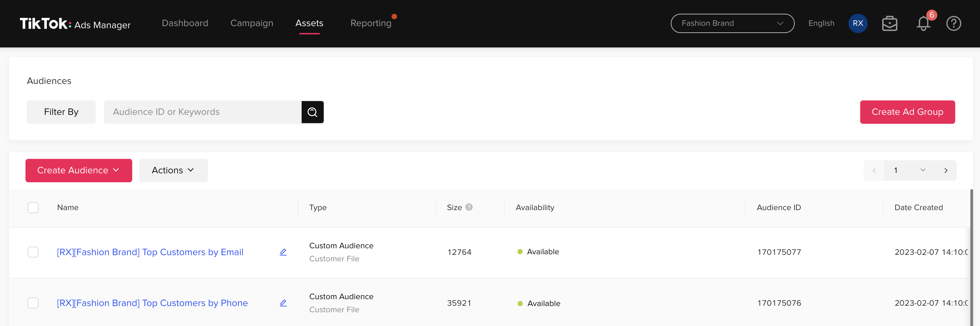Click the search magnifier icon

point(312,112)
